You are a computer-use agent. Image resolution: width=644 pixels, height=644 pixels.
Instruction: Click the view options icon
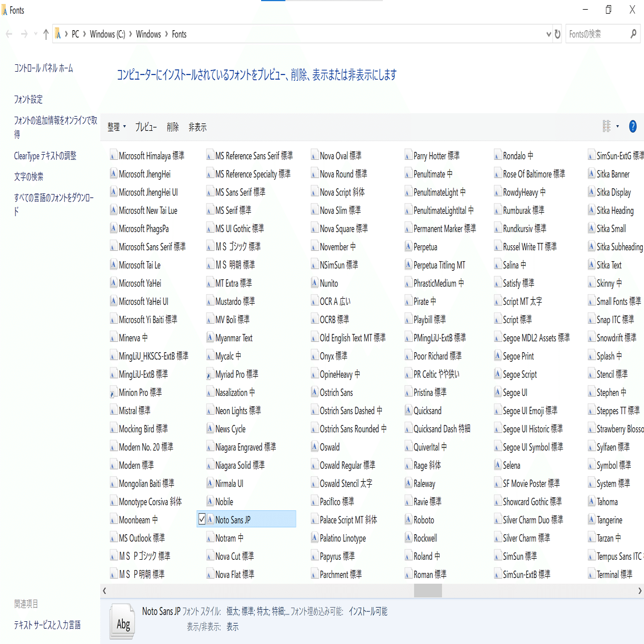[x=606, y=126]
